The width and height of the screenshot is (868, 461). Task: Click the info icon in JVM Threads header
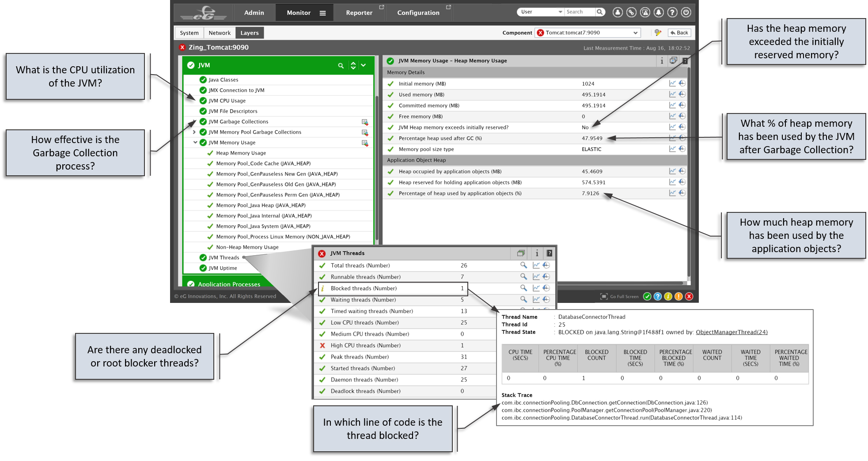tap(537, 253)
